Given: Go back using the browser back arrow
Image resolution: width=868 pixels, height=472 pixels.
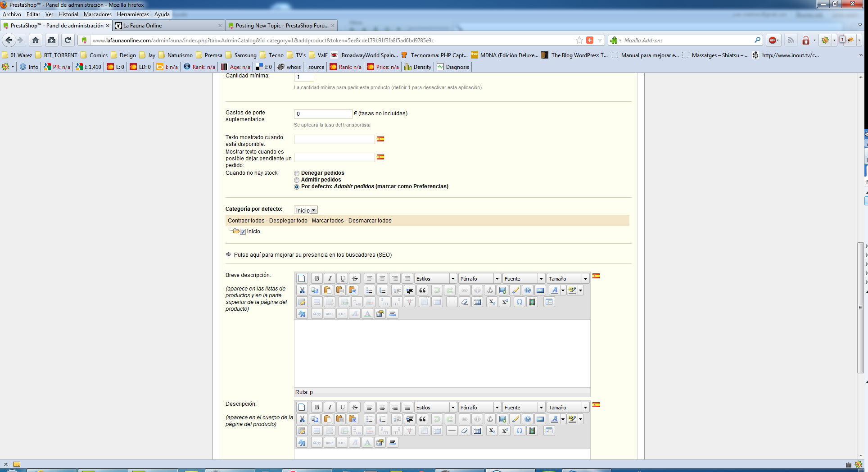Looking at the screenshot, I should [x=9, y=40].
